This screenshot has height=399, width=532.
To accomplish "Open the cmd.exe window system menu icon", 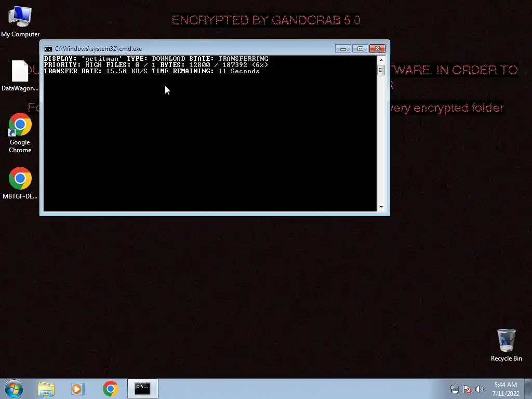I will 48,49.
